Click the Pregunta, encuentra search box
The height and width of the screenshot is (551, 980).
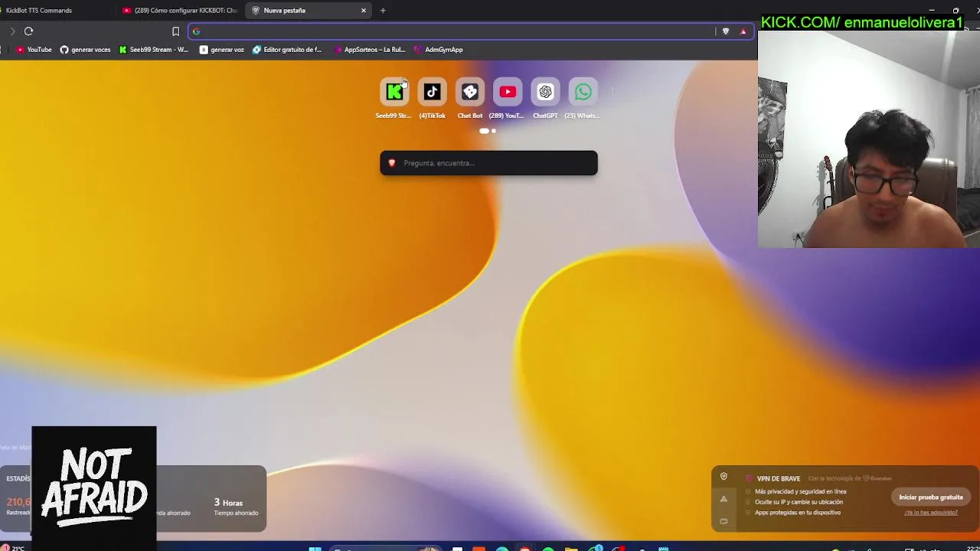pos(488,163)
